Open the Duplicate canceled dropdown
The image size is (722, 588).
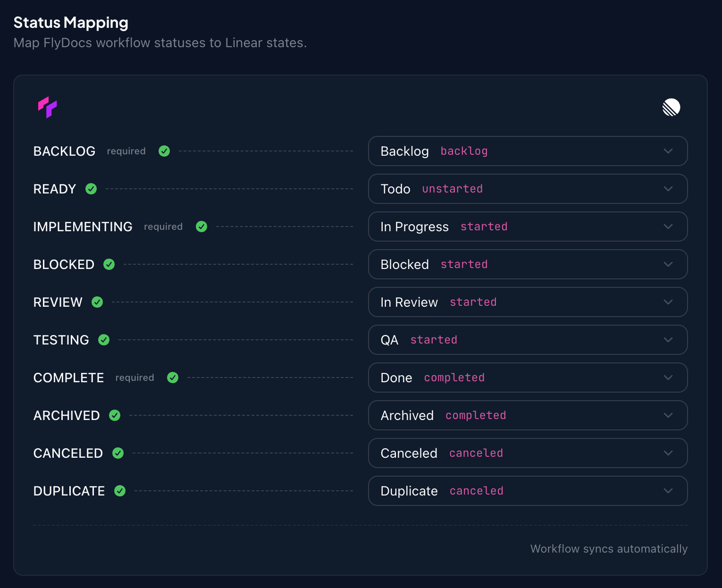tap(528, 491)
